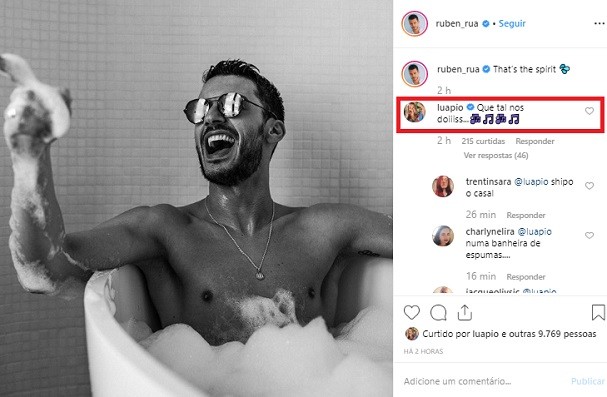Click the Publicar button
The image size is (607, 397).
[x=588, y=381]
